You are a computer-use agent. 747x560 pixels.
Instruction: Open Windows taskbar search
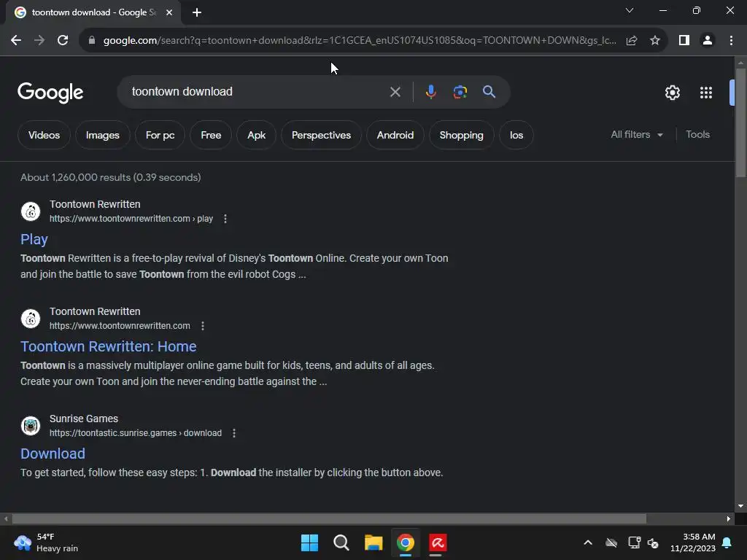[x=341, y=542]
